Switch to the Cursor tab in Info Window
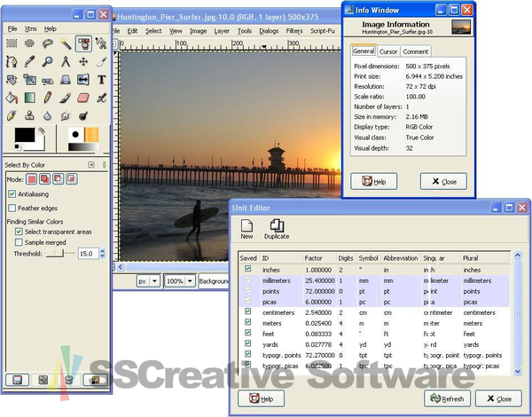 (388, 51)
